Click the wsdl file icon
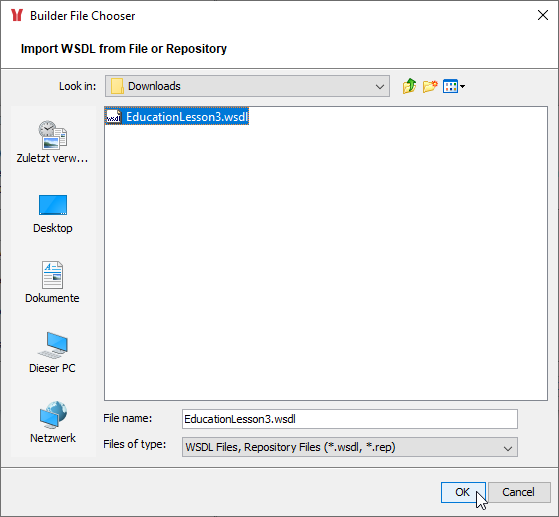 [x=113, y=117]
